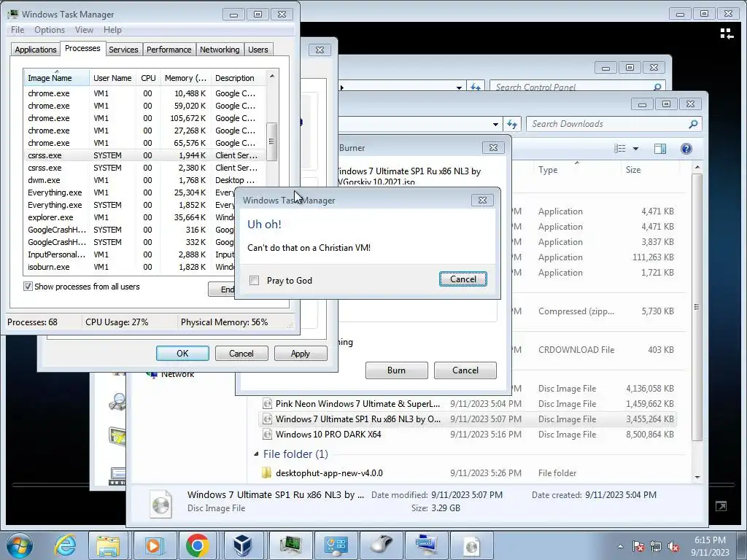Click the muted volume tray icon

pos(673,546)
